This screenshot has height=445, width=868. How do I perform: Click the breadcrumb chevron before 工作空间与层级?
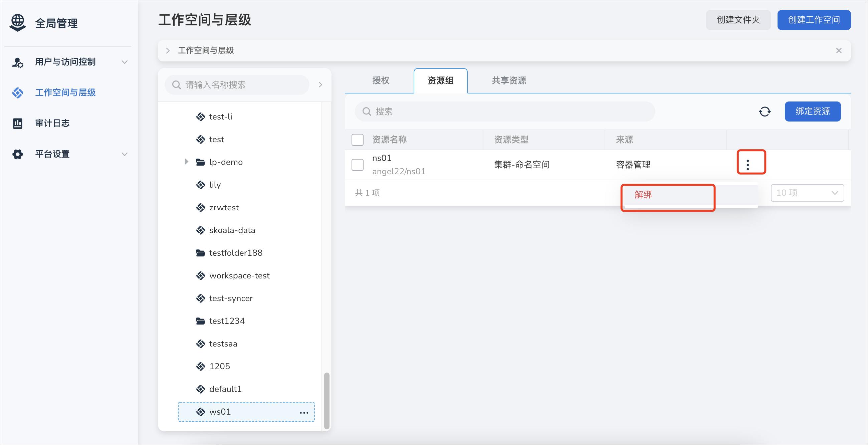(x=168, y=50)
